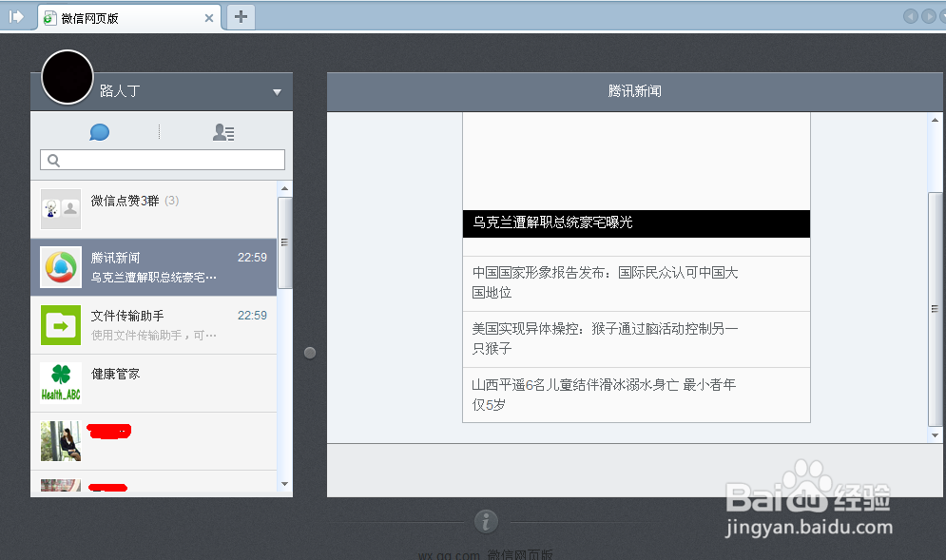The image size is (946, 560).
Task: Open a new browser tab with plus button
Action: click(241, 16)
